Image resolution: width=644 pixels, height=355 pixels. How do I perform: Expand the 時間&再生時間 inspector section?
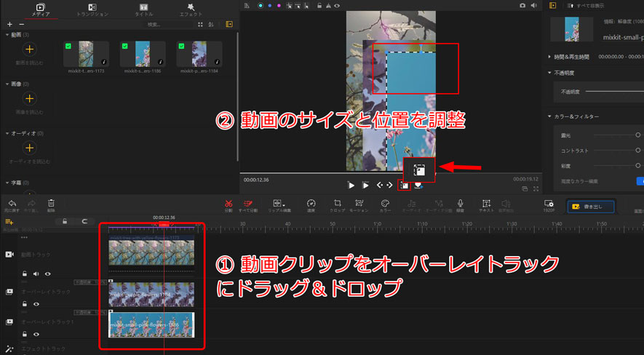point(550,57)
